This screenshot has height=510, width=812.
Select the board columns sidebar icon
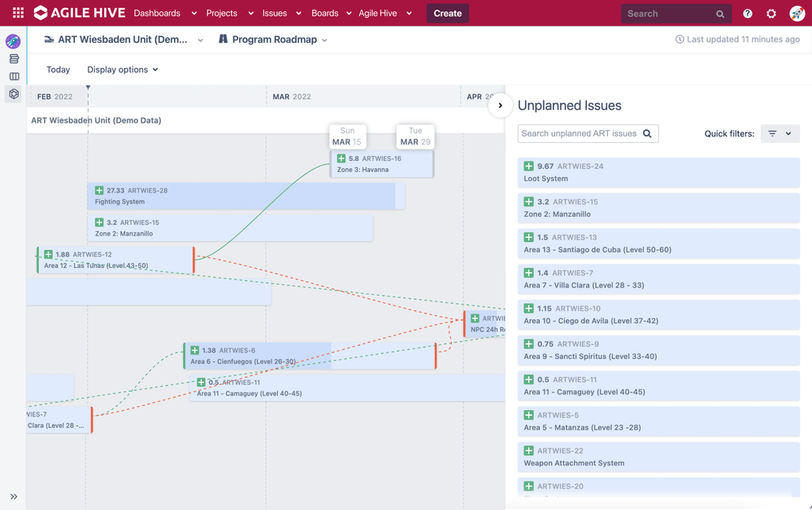pyautogui.click(x=14, y=76)
